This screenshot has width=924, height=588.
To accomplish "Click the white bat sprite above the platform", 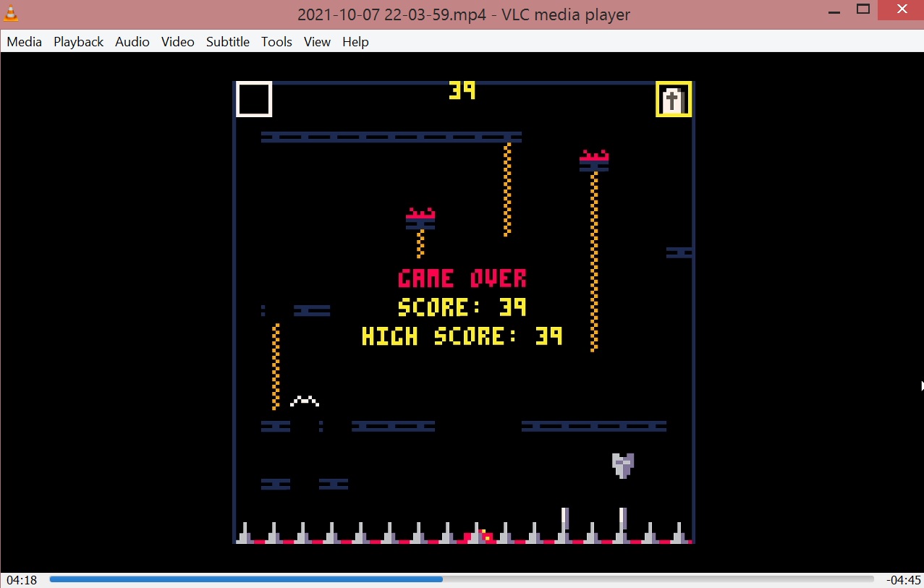I will point(305,401).
